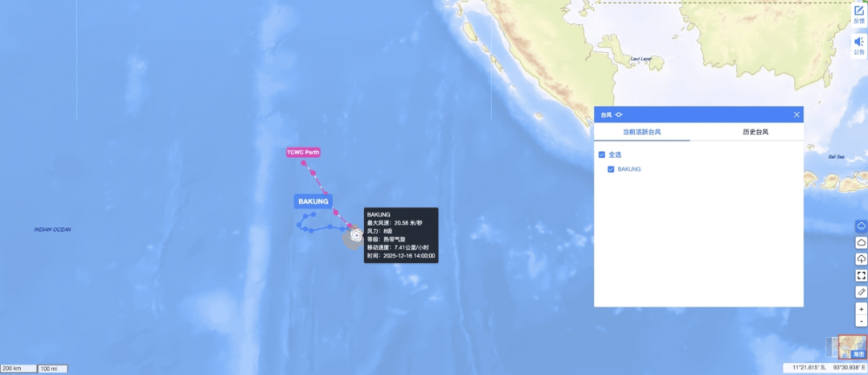Select the 当前活跃台风 tab
The image size is (868, 375).
click(642, 133)
